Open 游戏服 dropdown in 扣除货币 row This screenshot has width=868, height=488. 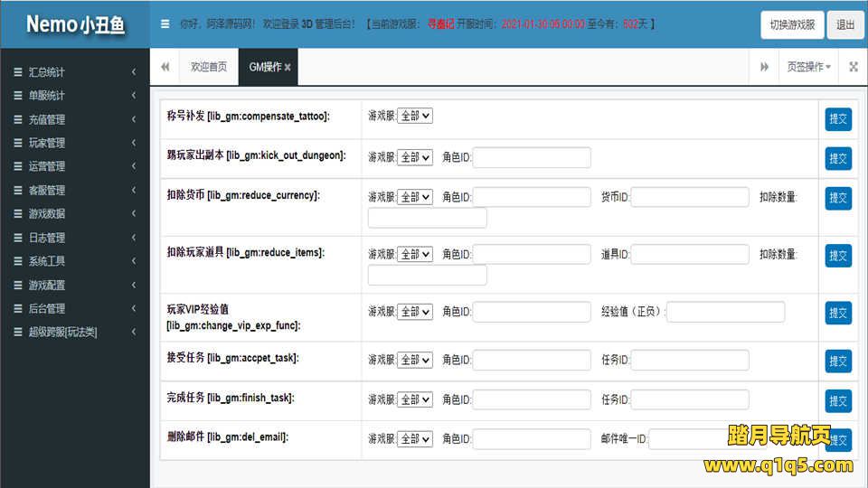click(x=415, y=197)
